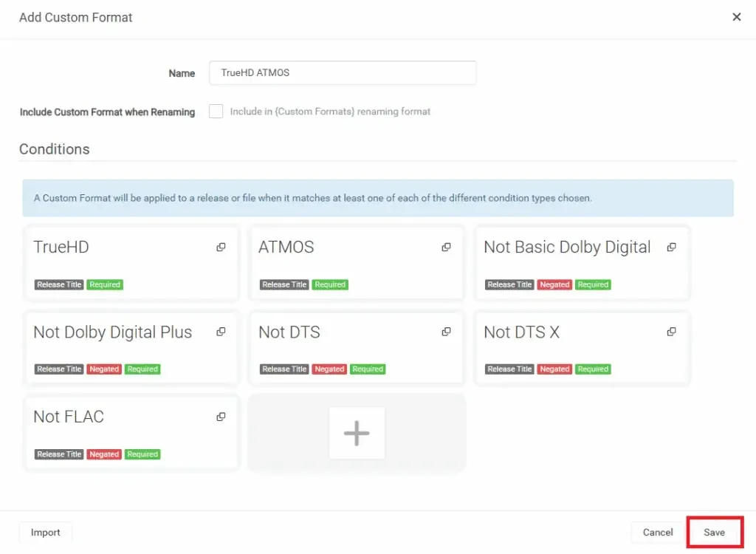Clone the Not FLAC condition
This screenshot has width=756, height=554.
tap(221, 416)
